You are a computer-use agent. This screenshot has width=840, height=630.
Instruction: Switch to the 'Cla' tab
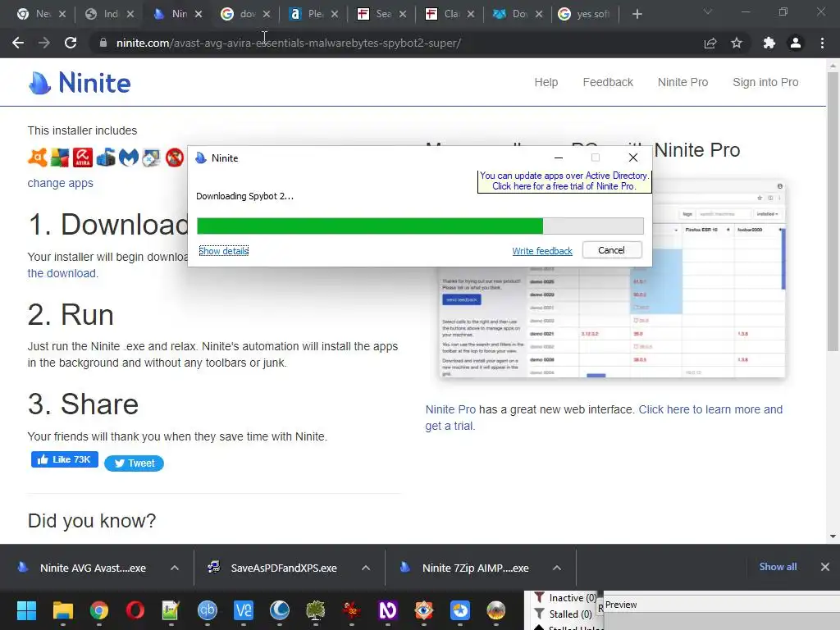tap(450, 15)
